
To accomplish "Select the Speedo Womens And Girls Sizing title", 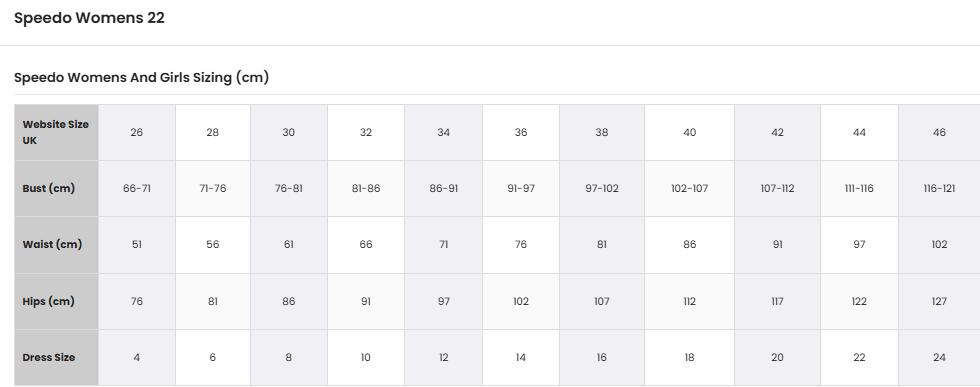I will click(x=141, y=78).
